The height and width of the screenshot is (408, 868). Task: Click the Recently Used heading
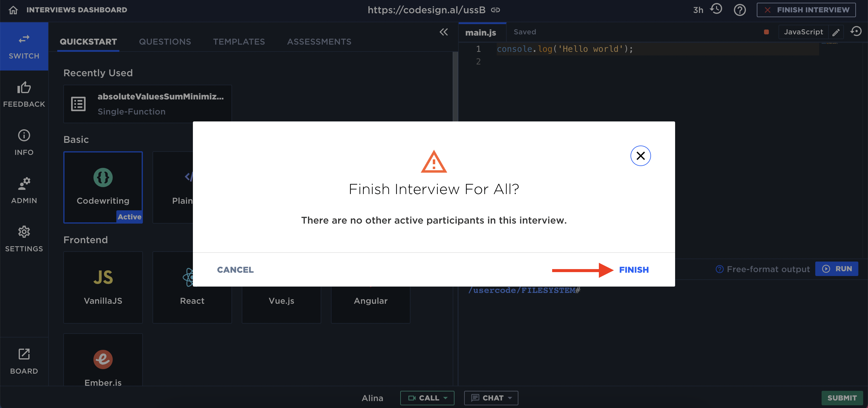click(x=98, y=73)
